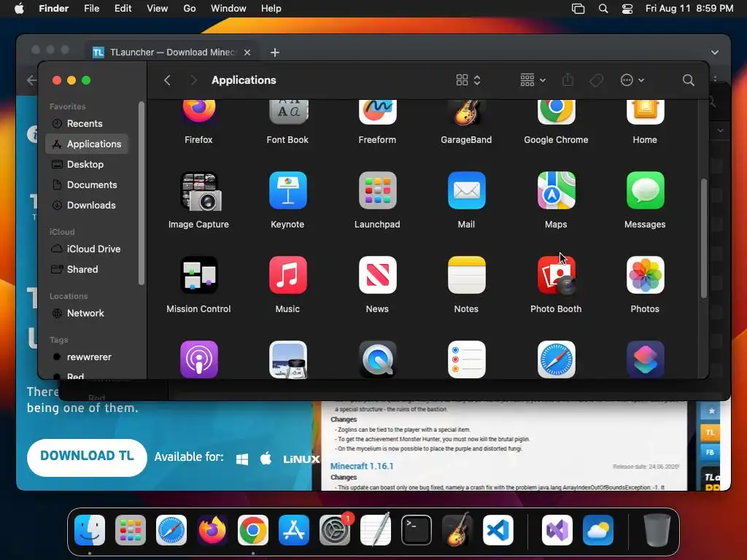Viewport: 747px width, 560px height.
Task: Close the TLauncher browser tab
Action: 247,52
